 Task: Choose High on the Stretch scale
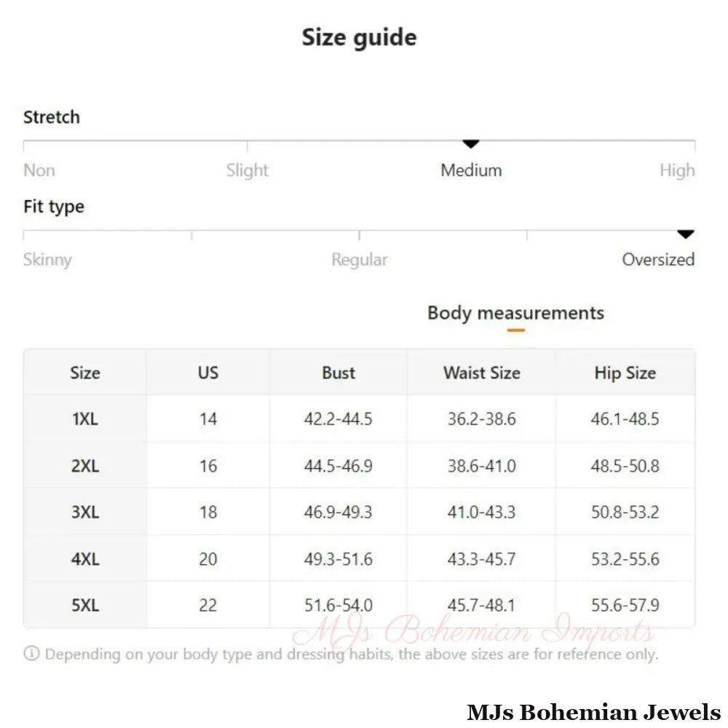(677, 170)
